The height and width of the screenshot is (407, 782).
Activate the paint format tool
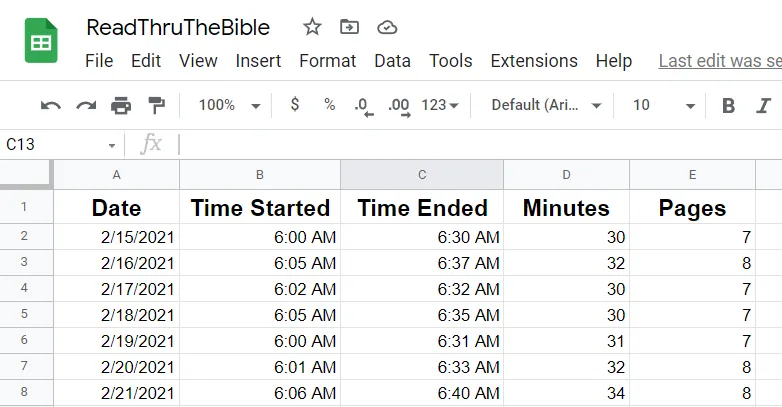[x=156, y=105]
